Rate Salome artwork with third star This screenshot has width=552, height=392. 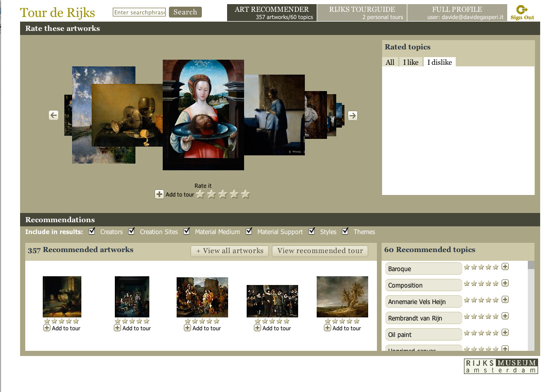click(223, 194)
